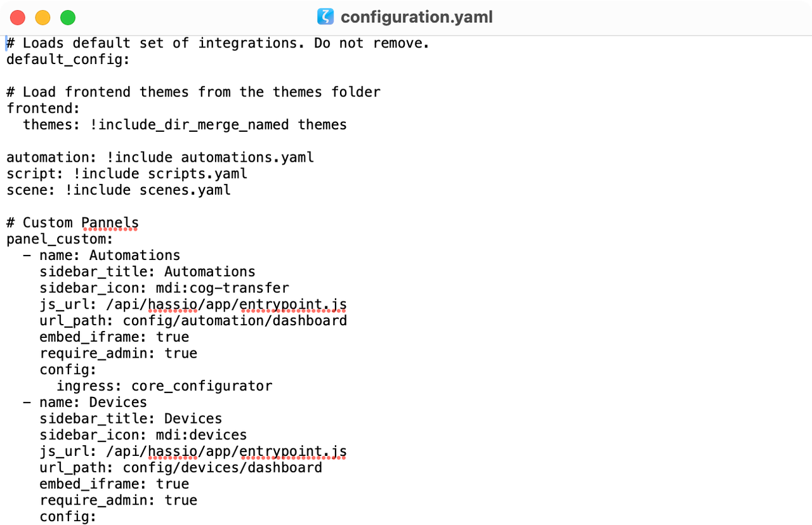This screenshot has width=812, height=525.
Task: Select the automations.yaml include reference
Action: [x=247, y=157]
